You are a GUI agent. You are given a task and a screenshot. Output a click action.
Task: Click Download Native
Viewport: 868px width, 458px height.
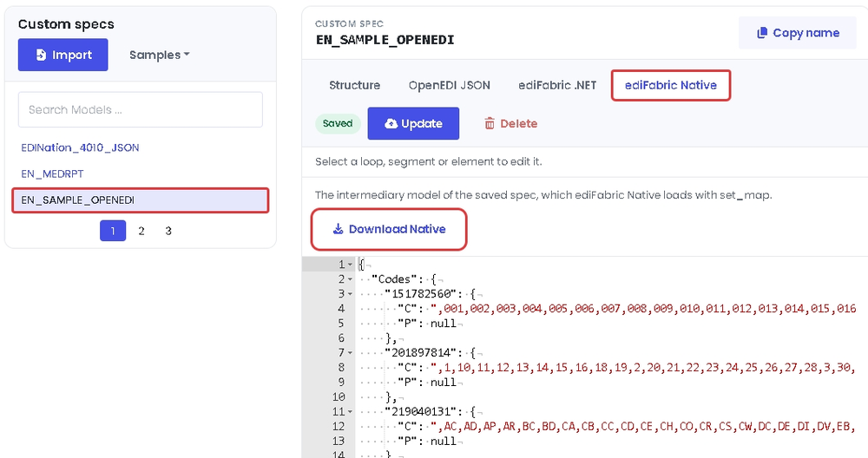click(389, 229)
